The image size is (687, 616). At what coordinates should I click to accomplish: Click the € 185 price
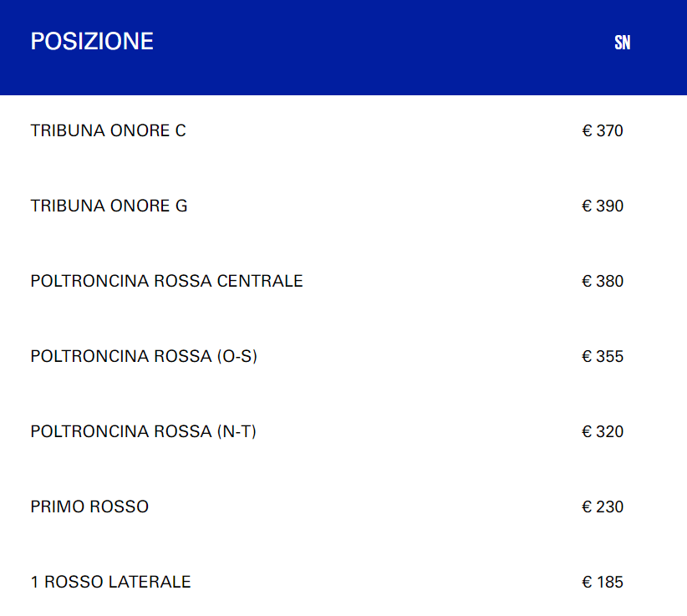pos(603,583)
